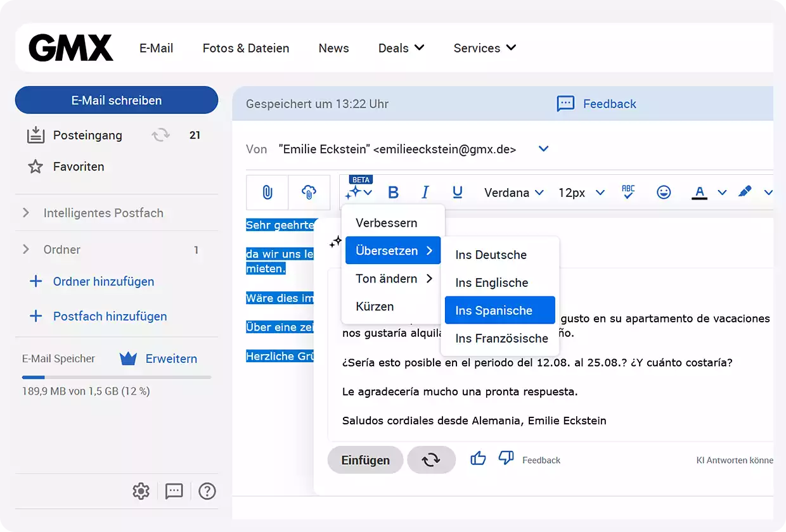786x532 pixels.
Task: Toggle italic formatting
Action: click(x=425, y=193)
